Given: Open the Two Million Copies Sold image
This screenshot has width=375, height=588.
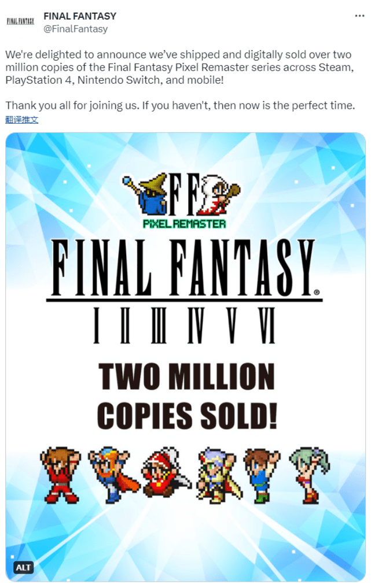Looking at the screenshot, I should pyautogui.click(x=185, y=357).
